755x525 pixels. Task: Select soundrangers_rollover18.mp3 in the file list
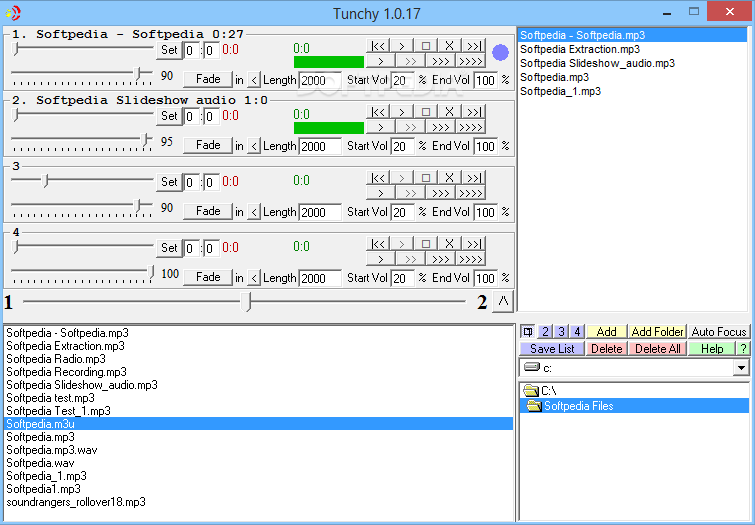(x=76, y=502)
